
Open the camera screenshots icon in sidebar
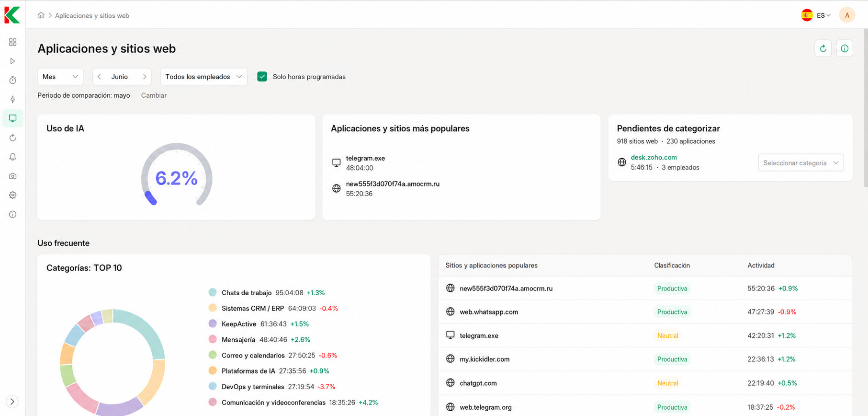click(x=13, y=176)
